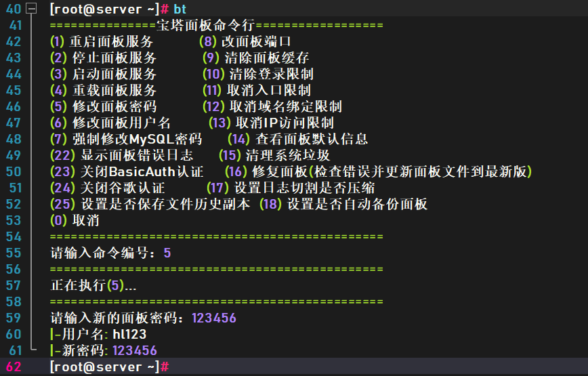The width and height of the screenshot is (588, 376).
Task: Click option (5) 修改面板密码
Action: click(103, 106)
